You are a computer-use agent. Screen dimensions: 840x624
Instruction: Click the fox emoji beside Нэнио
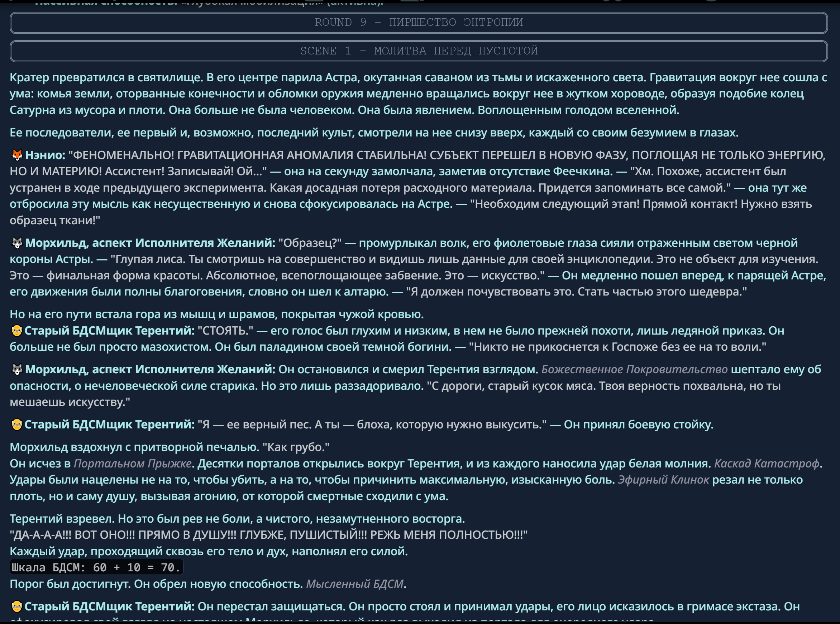pos(17,155)
